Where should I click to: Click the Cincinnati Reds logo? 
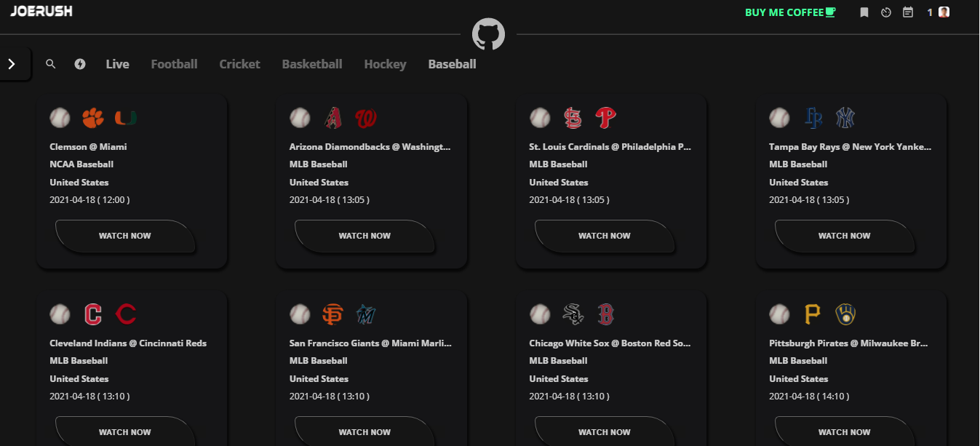[126, 314]
